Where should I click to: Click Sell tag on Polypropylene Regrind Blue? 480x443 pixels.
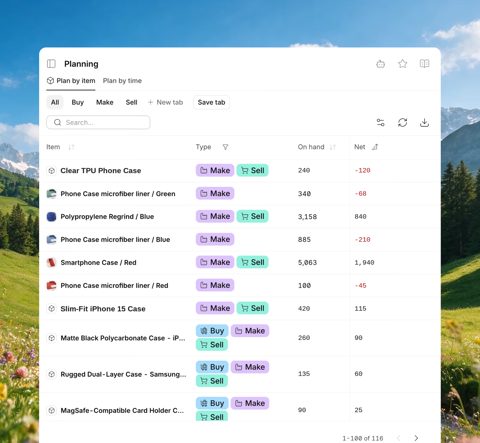[x=253, y=216]
